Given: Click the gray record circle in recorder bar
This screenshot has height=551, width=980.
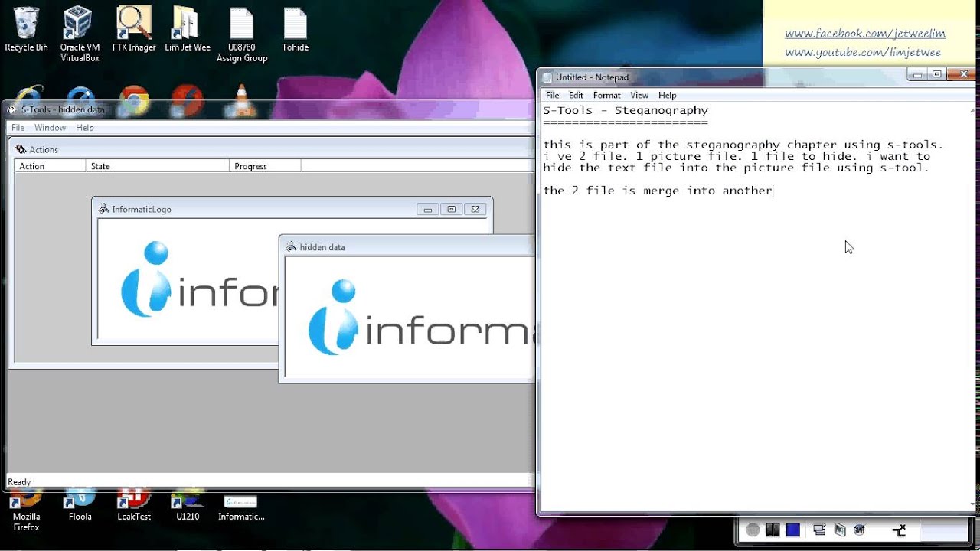Looking at the screenshot, I should [x=753, y=530].
